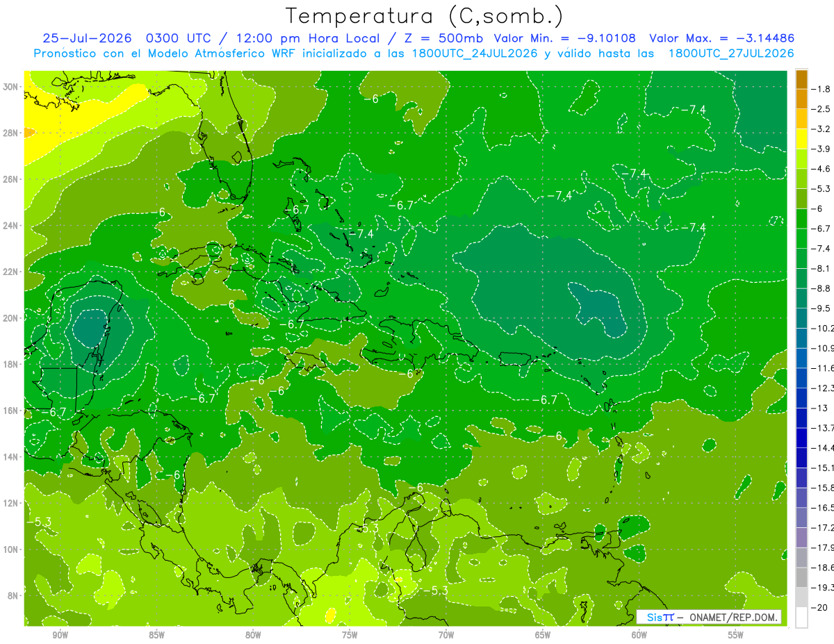This screenshot has height=644, width=834.
Task: Click the '-13' color bar value
Action: [820, 408]
